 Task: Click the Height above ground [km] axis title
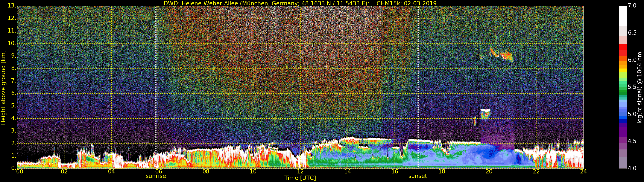tap(3, 88)
